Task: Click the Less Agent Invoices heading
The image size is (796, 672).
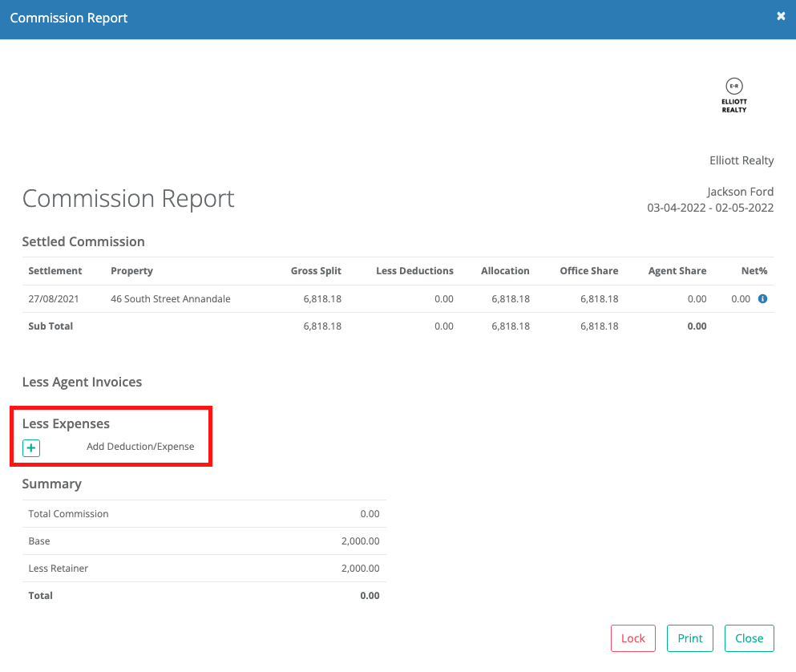Action: click(x=82, y=383)
